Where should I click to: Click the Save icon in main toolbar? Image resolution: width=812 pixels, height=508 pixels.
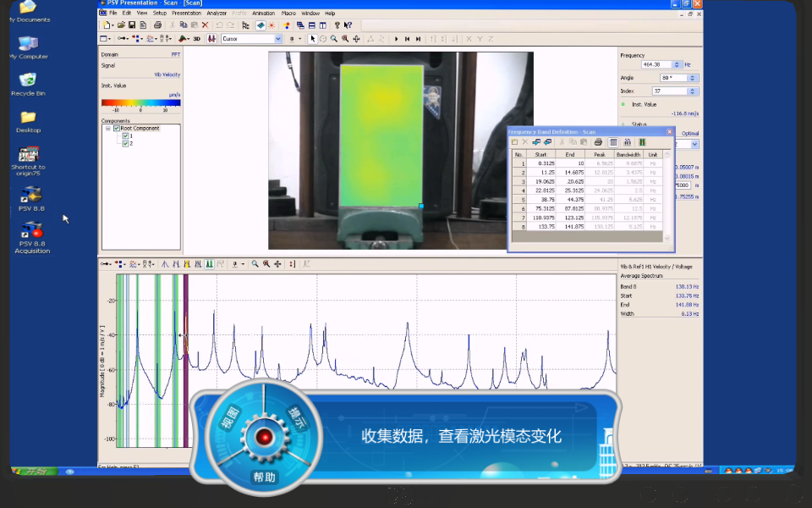coord(132,25)
